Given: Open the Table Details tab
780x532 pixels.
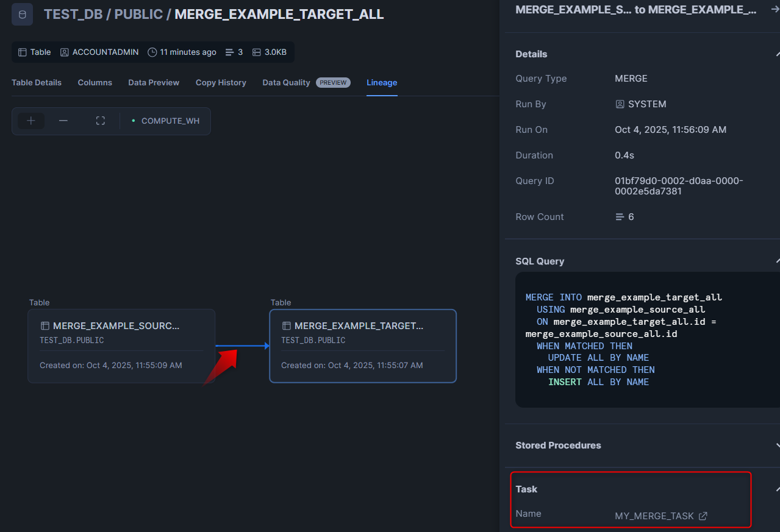Looking at the screenshot, I should tap(37, 83).
